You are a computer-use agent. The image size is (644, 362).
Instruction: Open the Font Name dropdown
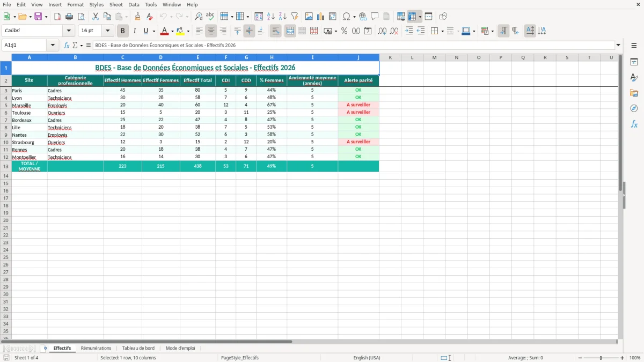click(69, 31)
